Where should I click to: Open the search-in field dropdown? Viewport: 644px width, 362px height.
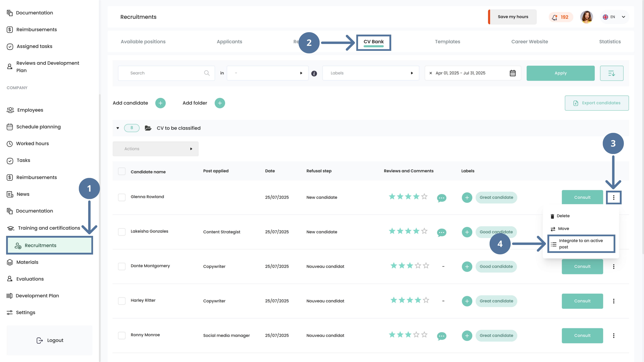[x=267, y=73]
